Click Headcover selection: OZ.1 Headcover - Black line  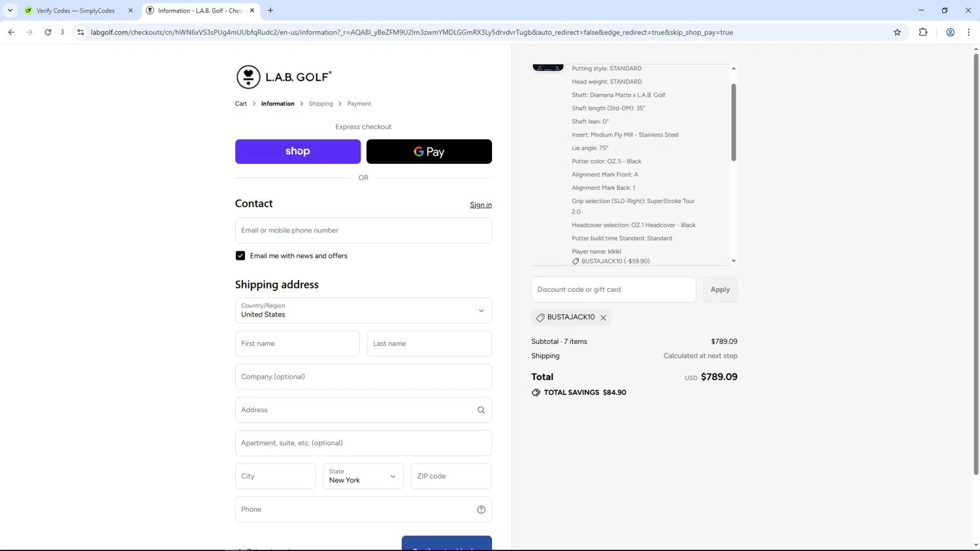coord(634,225)
